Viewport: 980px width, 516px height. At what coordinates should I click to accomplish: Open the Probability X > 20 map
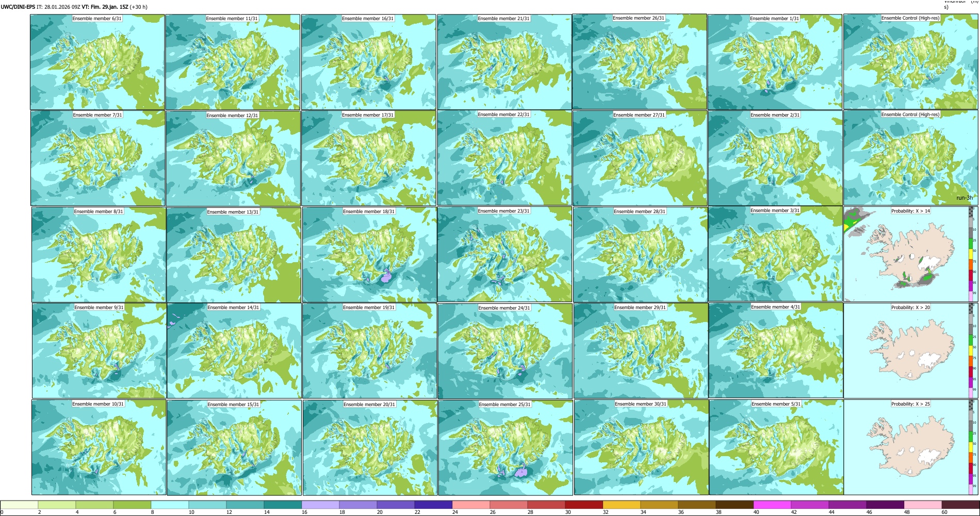911,350
